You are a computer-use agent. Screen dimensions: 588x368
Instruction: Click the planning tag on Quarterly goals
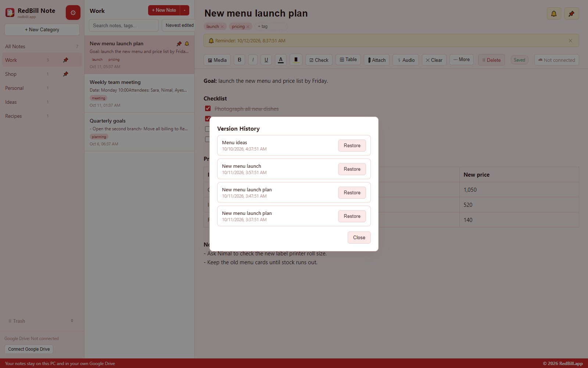[x=99, y=137]
